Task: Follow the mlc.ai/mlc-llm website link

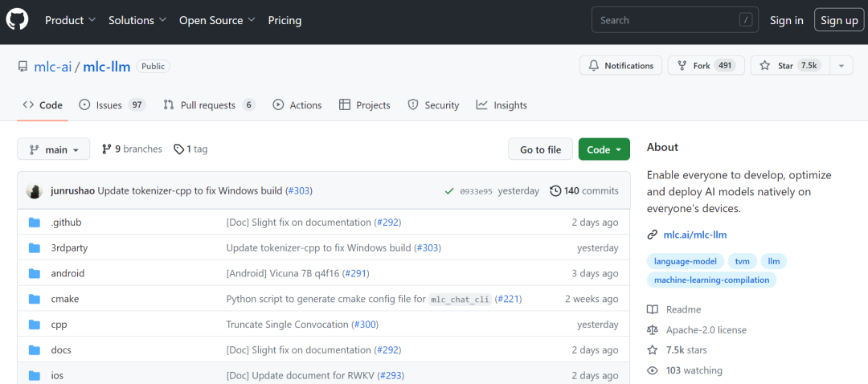Action: (x=694, y=235)
